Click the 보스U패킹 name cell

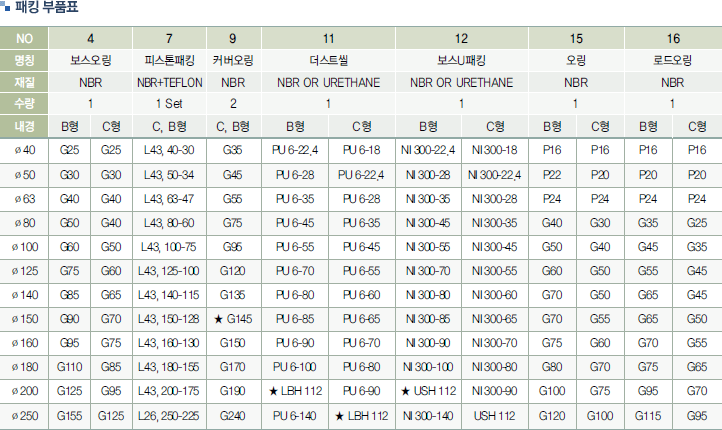click(461, 60)
